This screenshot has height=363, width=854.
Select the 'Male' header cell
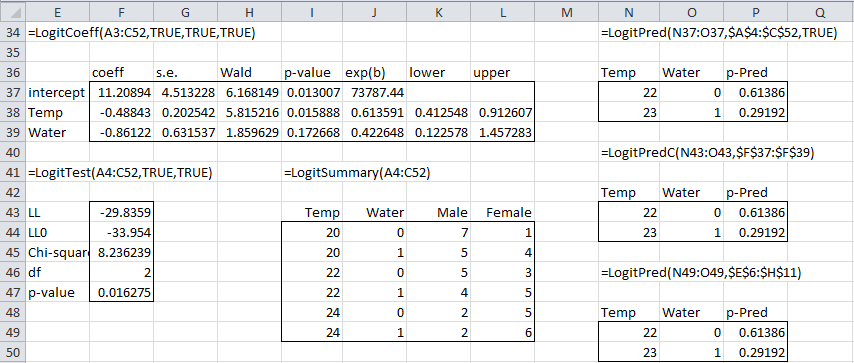click(x=439, y=213)
